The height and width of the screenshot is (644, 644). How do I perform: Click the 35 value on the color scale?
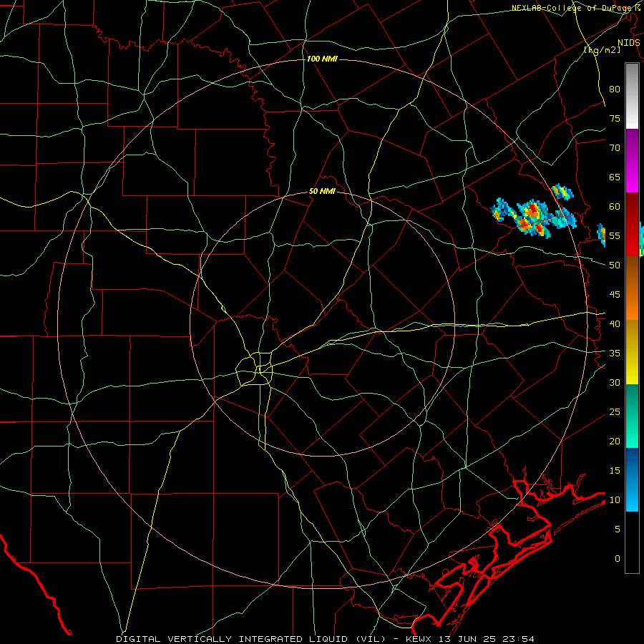[615, 353]
